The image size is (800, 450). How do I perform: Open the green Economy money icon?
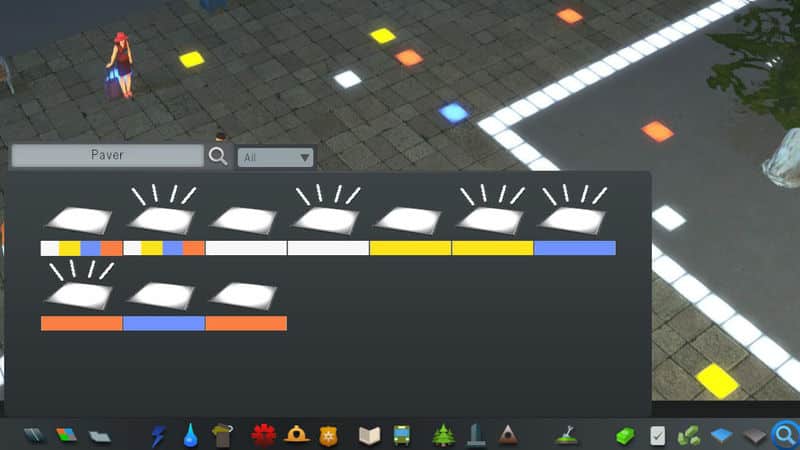click(x=625, y=435)
